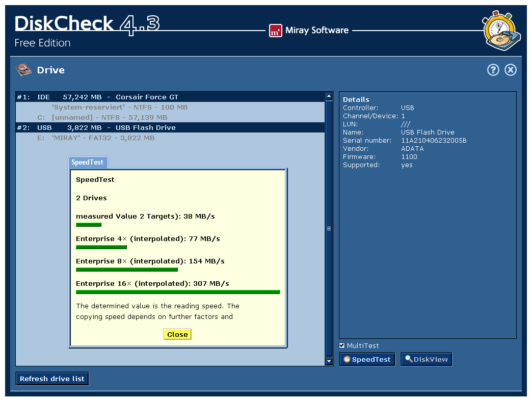Click the drive list scroll down arrow
Screen dimensions: 532x401
pyautogui.click(x=329, y=361)
